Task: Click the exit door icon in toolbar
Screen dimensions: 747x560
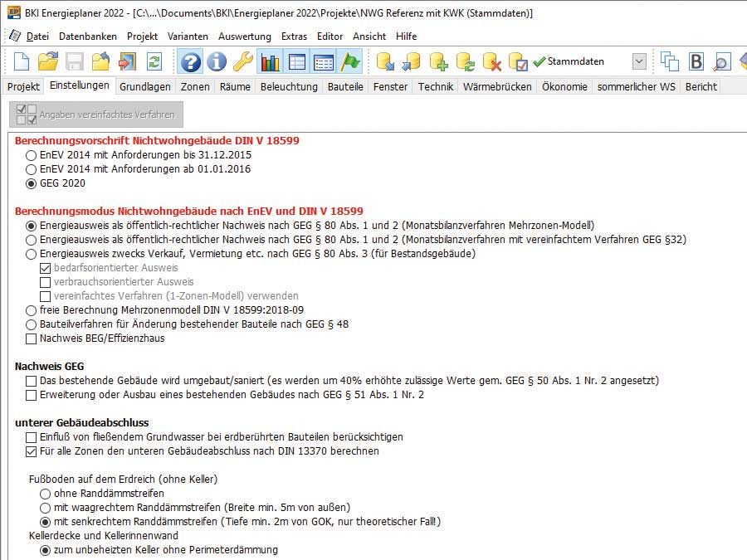Action: pyautogui.click(x=127, y=62)
